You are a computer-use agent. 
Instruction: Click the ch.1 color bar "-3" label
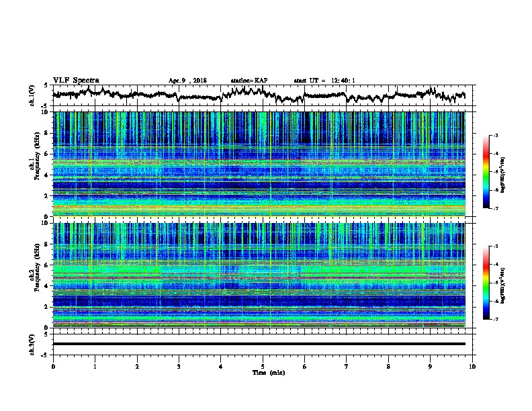[x=495, y=136]
